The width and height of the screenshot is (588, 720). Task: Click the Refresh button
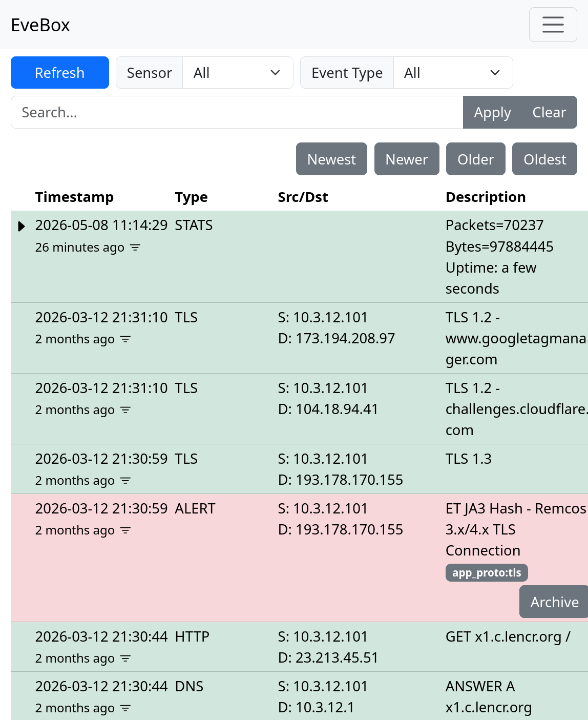click(60, 73)
